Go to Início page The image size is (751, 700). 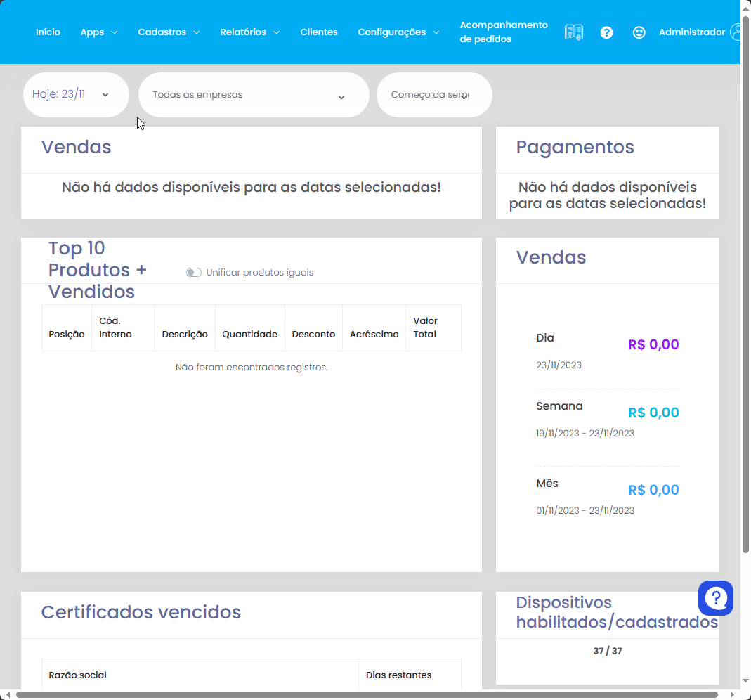click(x=48, y=32)
